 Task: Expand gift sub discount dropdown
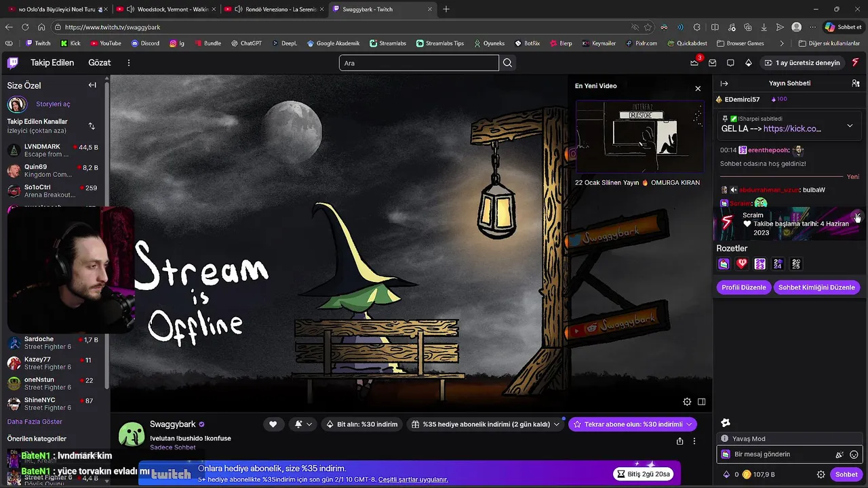click(557, 424)
